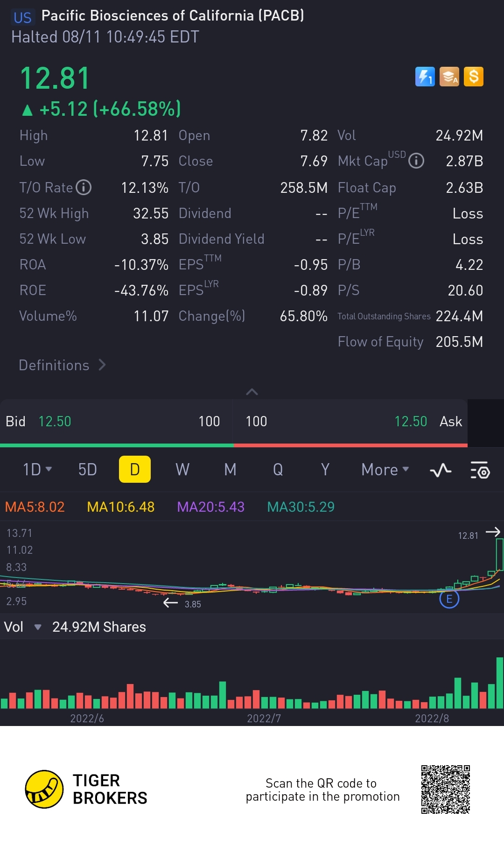The height and width of the screenshot is (853, 504).
Task: Tap the T/O value 258.5M
Action: click(304, 188)
